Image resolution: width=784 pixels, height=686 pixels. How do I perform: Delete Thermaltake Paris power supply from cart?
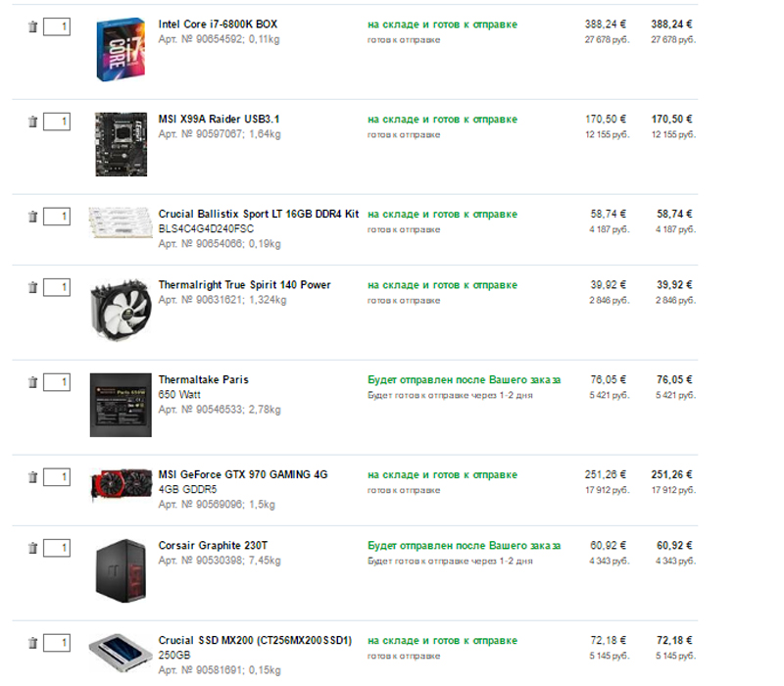[x=32, y=382]
